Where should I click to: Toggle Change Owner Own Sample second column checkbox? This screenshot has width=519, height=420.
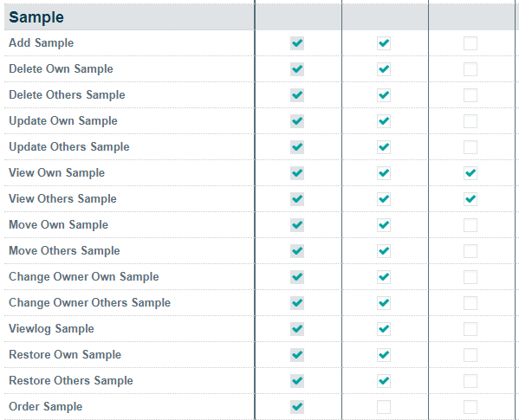pos(384,277)
